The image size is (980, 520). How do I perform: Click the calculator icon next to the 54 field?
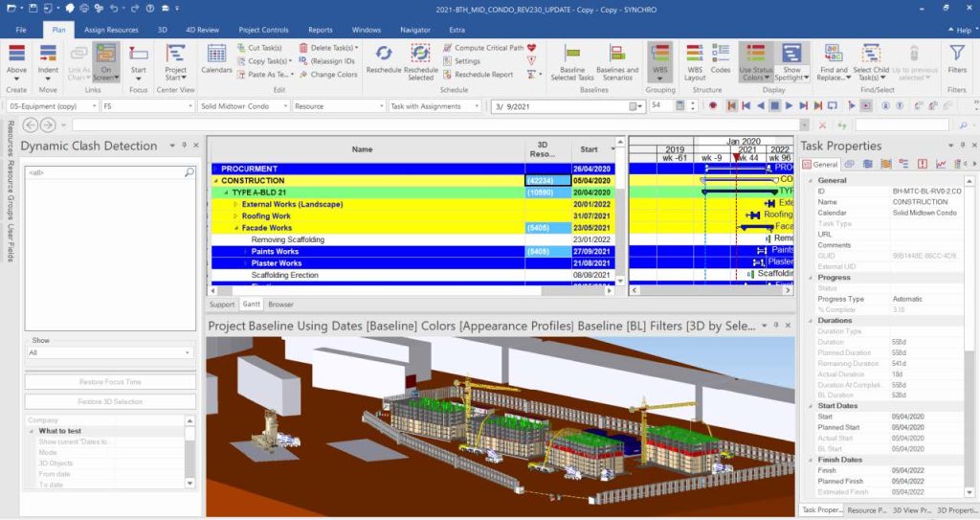click(x=680, y=105)
